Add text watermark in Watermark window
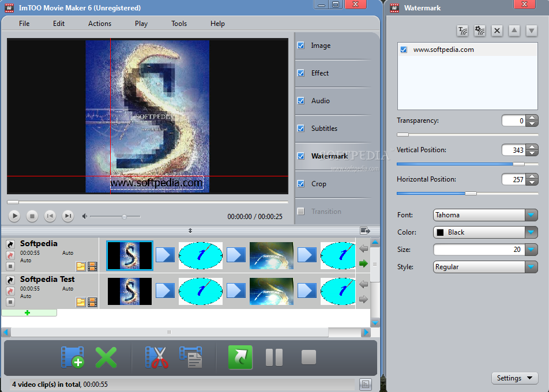Image resolution: width=549 pixels, height=392 pixels. 463,31
